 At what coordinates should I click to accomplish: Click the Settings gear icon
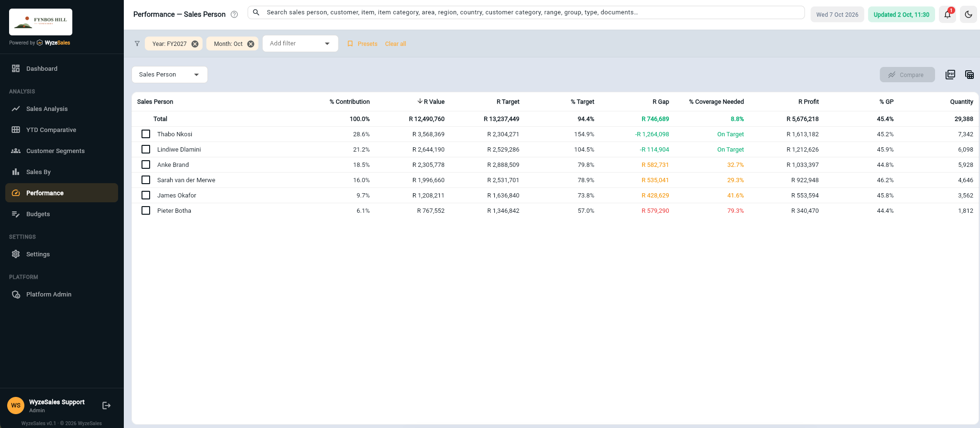(16, 254)
